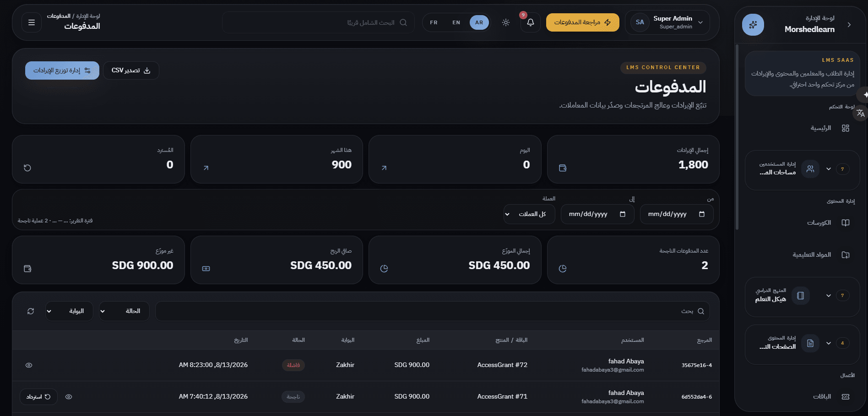Open إدارة توزيع الإيرادات button
The height and width of the screenshot is (416, 868).
tap(62, 70)
